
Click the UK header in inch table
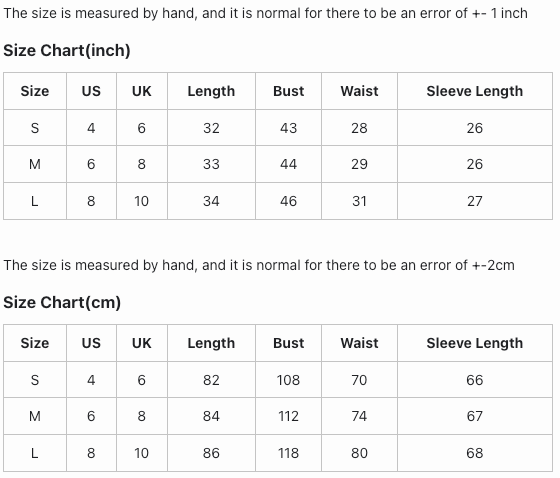pyautogui.click(x=142, y=91)
